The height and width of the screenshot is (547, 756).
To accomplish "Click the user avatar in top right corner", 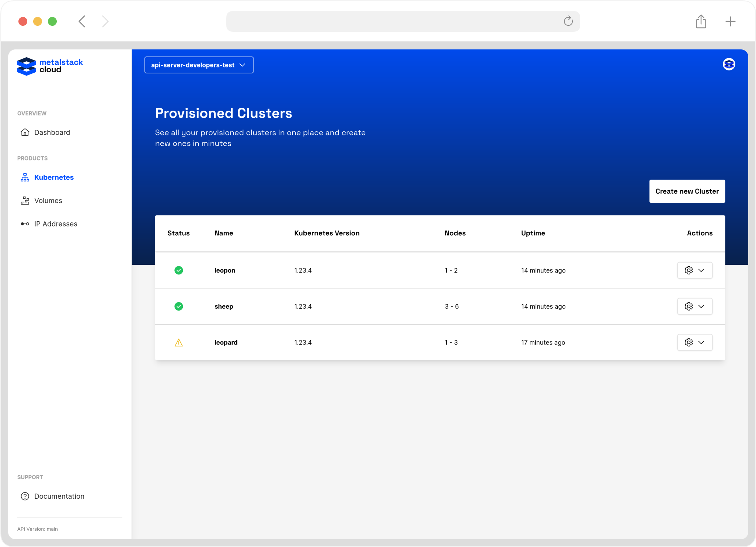I will coord(728,64).
